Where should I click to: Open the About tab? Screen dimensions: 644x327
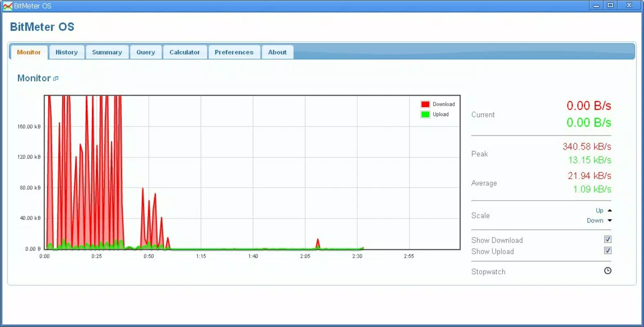click(277, 52)
